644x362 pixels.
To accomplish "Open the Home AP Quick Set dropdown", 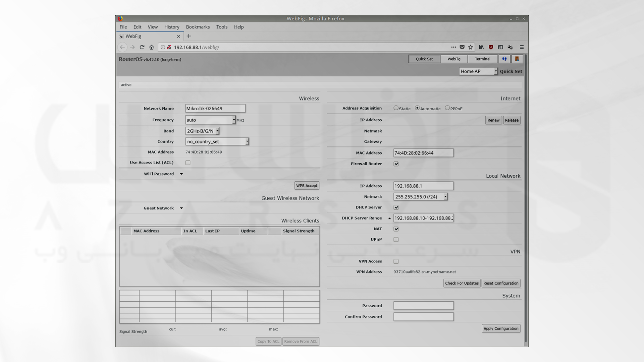I will point(478,71).
